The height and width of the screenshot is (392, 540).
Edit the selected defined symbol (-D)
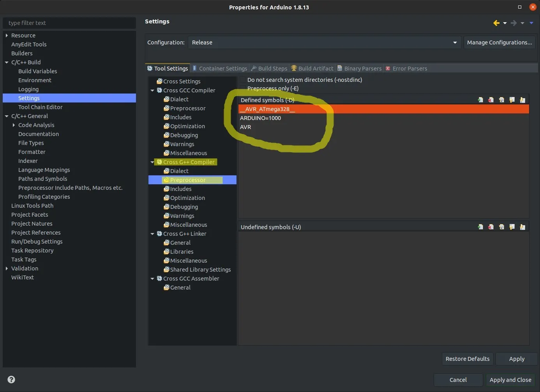click(x=501, y=100)
